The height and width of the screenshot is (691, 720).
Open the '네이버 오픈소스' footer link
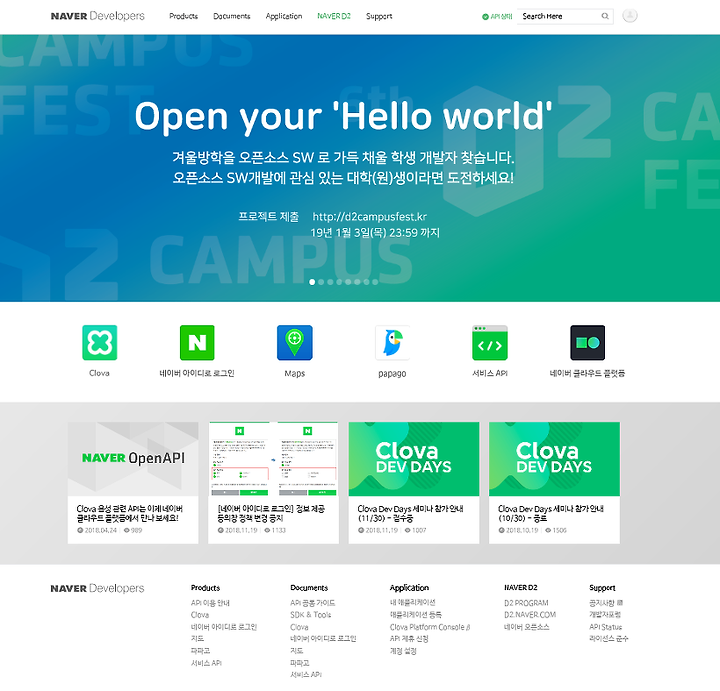(x=527, y=627)
